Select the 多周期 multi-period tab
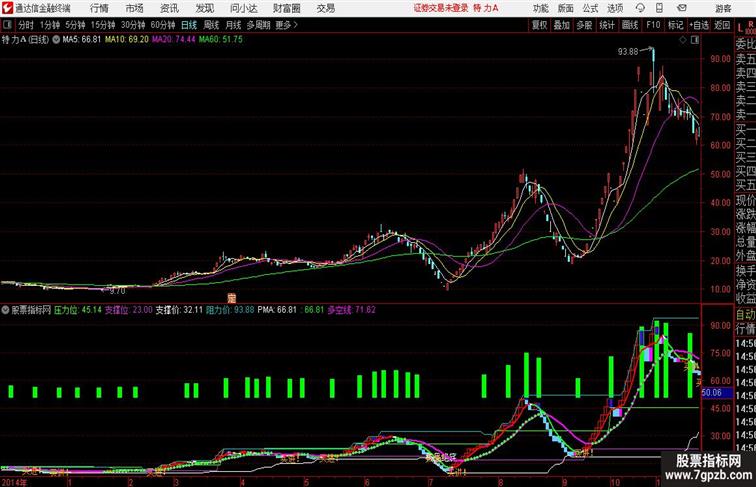The image size is (756, 487). [258, 25]
